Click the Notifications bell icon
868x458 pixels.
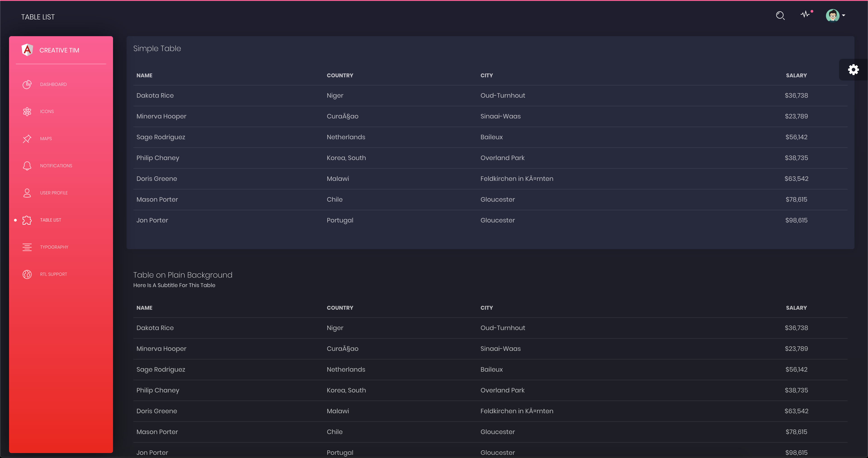click(27, 166)
